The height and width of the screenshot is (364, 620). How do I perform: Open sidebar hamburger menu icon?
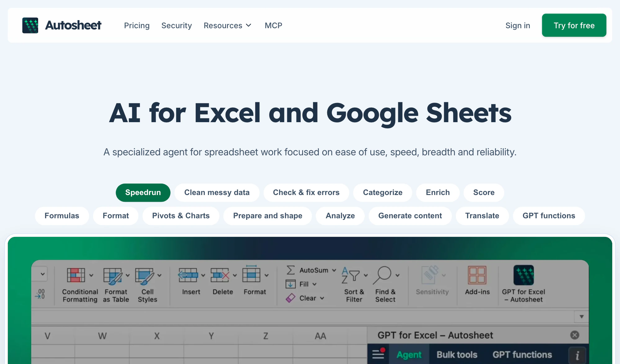tap(378, 353)
